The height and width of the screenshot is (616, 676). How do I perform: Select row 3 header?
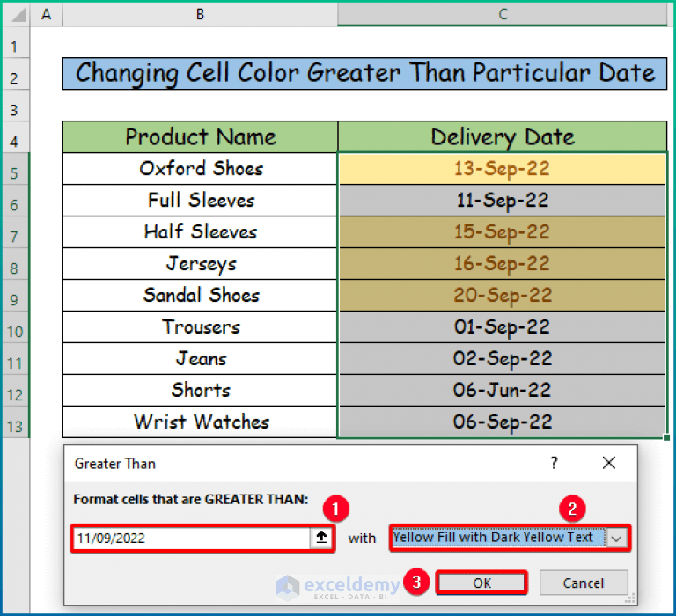coord(16,106)
